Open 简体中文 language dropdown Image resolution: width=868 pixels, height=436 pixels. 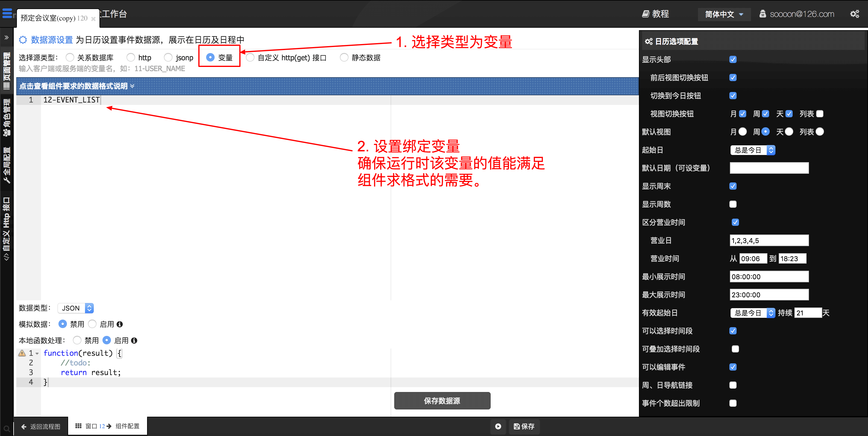tap(723, 14)
